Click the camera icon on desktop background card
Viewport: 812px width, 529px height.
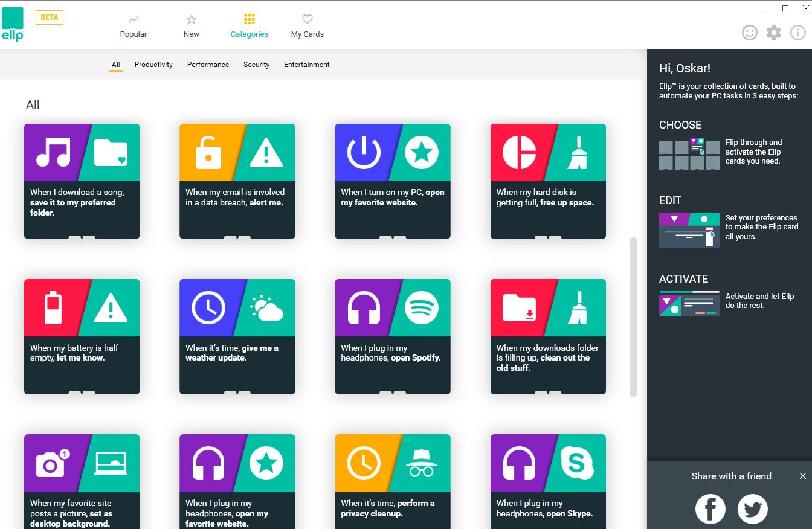click(x=53, y=463)
